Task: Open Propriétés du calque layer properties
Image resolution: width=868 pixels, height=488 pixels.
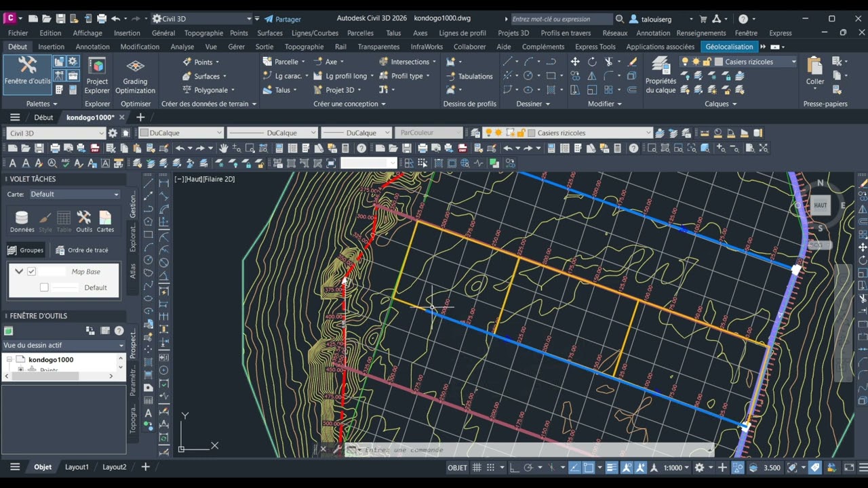Action: point(660,75)
